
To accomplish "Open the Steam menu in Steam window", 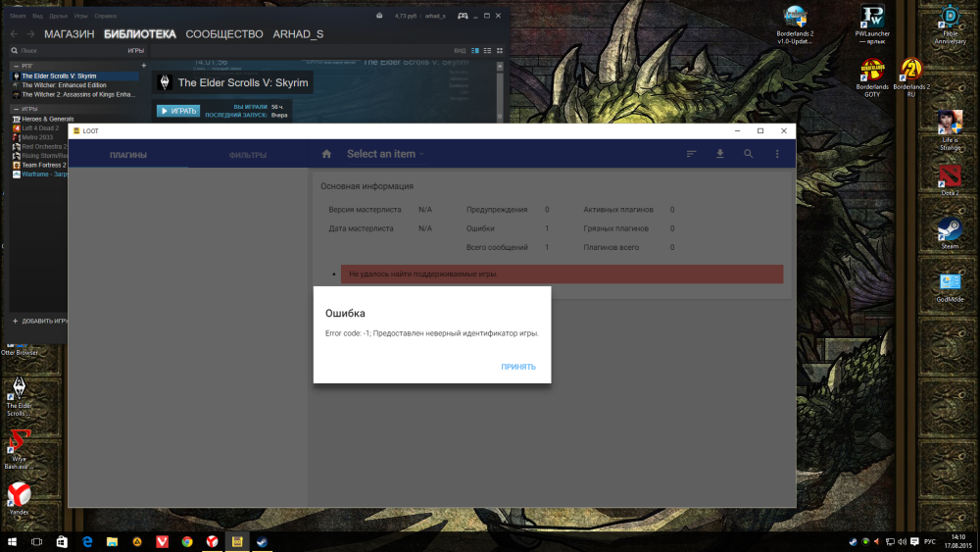I will pyautogui.click(x=18, y=16).
